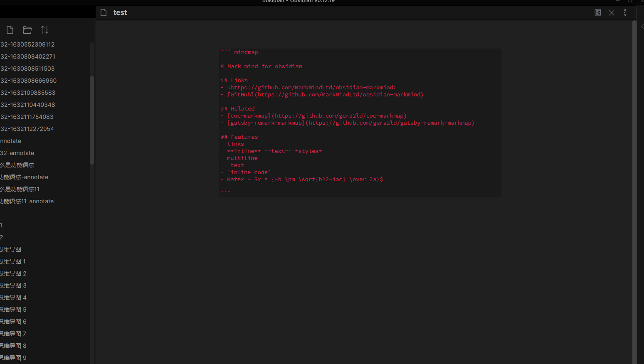Click the Katex formula line
The image size is (644, 364).
(302, 180)
